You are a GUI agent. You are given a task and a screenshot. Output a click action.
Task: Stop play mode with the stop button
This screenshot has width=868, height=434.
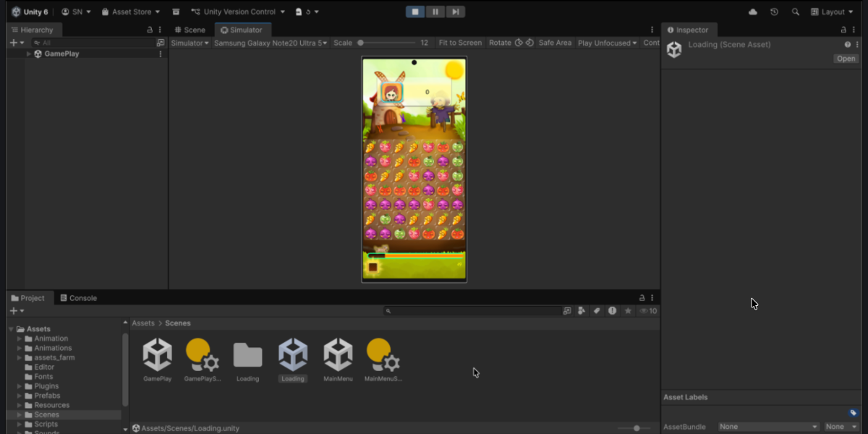pos(415,12)
